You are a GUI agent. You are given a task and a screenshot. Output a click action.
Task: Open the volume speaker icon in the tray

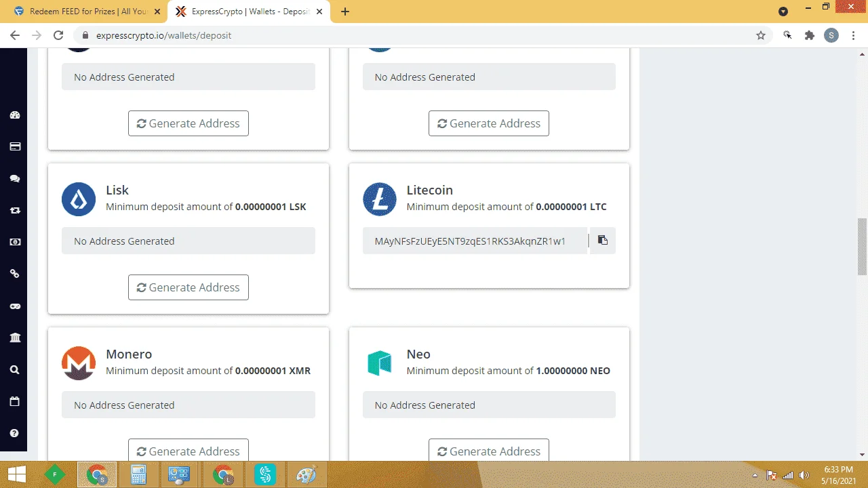point(805,475)
